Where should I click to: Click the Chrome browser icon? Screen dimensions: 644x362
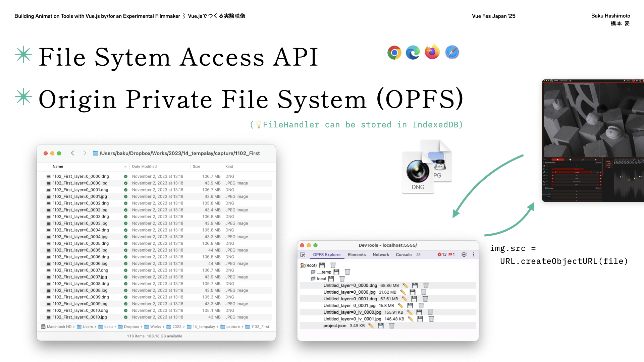394,53
